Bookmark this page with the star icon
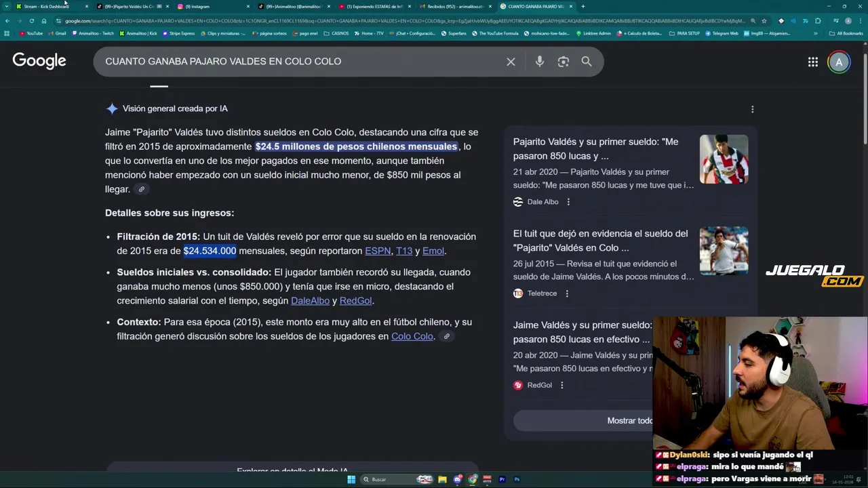The height and width of the screenshot is (488, 868). (764, 21)
